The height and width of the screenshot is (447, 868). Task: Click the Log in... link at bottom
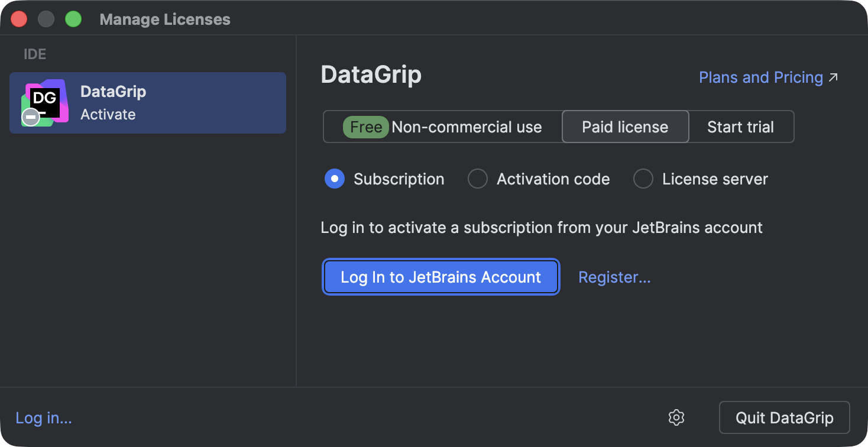44,418
